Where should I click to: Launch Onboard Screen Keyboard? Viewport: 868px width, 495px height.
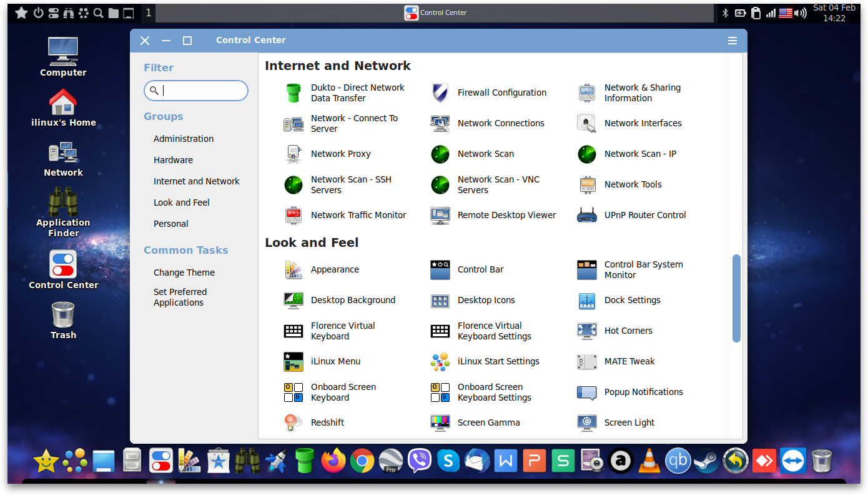pyautogui.click(x=330, y=392)
